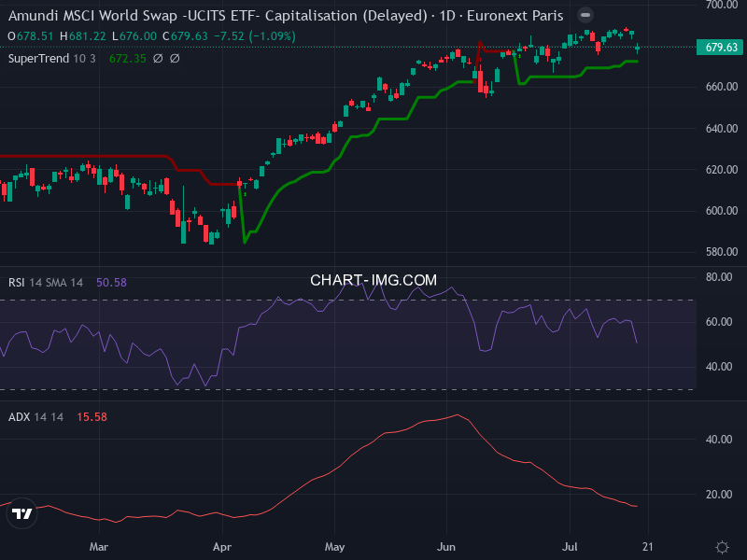Select the RSI 14 SMA 14 indicator label
Screen dimensions: 747x560
(x=46, y=283)
